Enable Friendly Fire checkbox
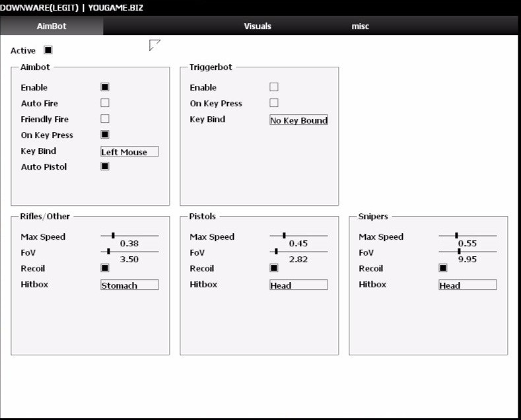The width and height of the screenshot is (521, 420). 105,119
